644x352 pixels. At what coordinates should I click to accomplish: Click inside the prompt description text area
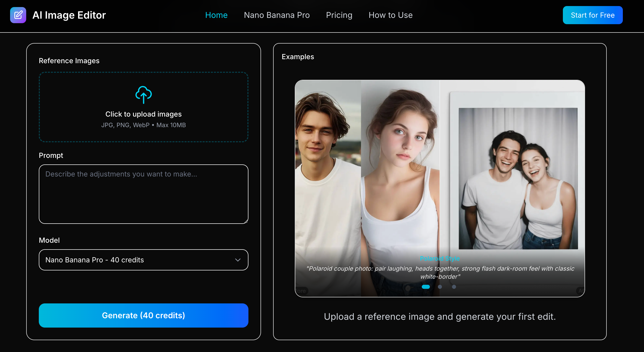click(143, 194)
